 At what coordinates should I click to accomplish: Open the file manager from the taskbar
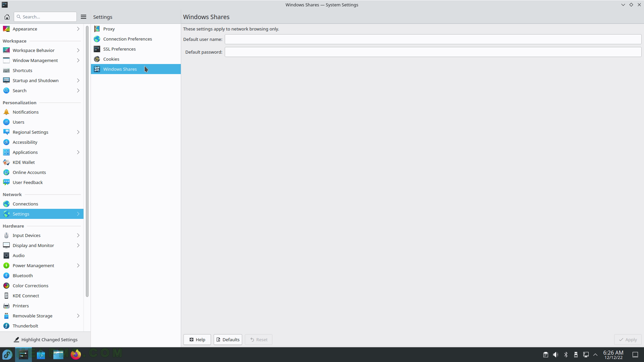coord(58,354)
